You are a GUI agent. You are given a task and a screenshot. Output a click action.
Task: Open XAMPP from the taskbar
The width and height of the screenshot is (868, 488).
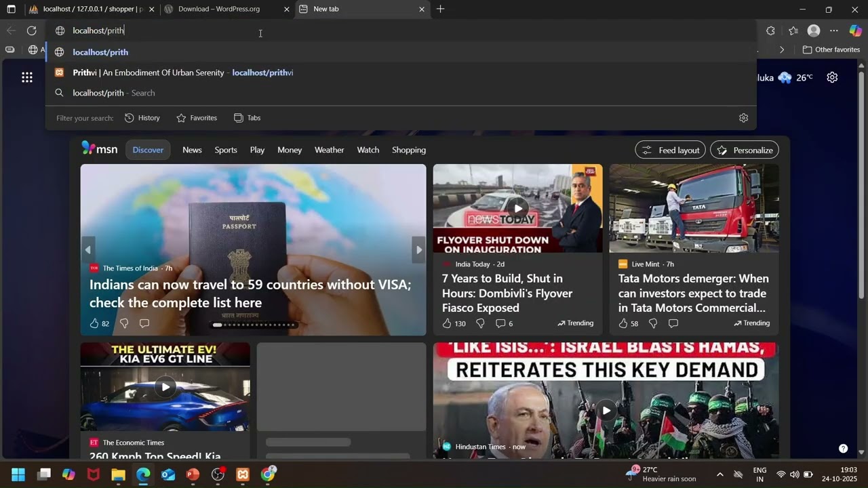(x=243, y=474)
